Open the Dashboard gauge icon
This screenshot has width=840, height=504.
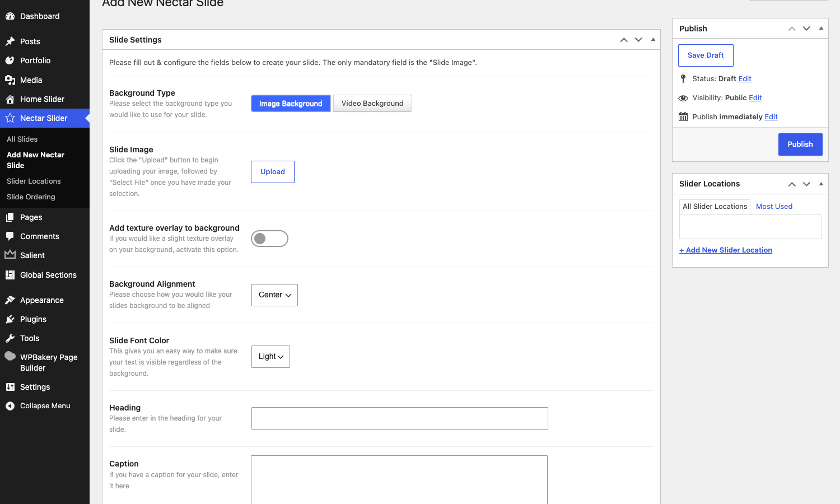pos(10,16)
